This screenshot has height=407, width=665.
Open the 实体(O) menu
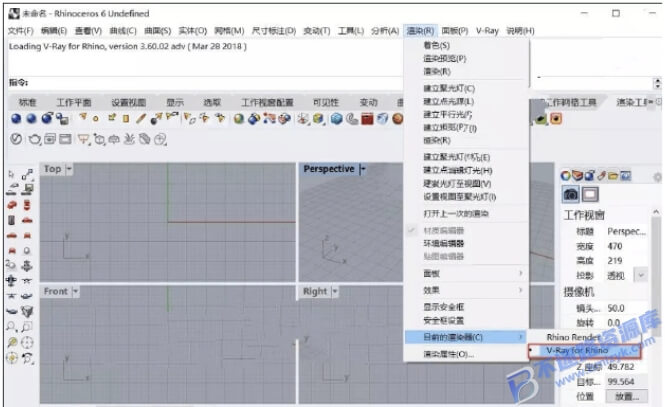tap(193, 31)
